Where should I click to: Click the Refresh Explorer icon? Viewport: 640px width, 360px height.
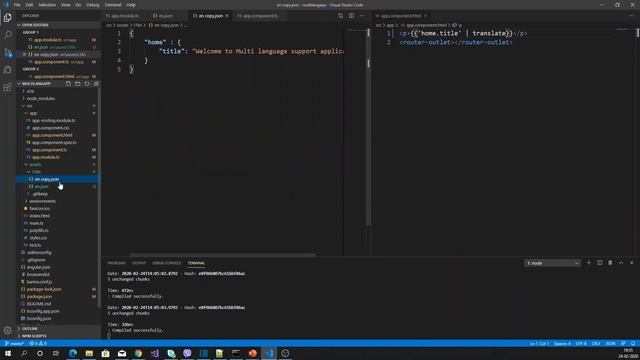click(x=87, y=84)
